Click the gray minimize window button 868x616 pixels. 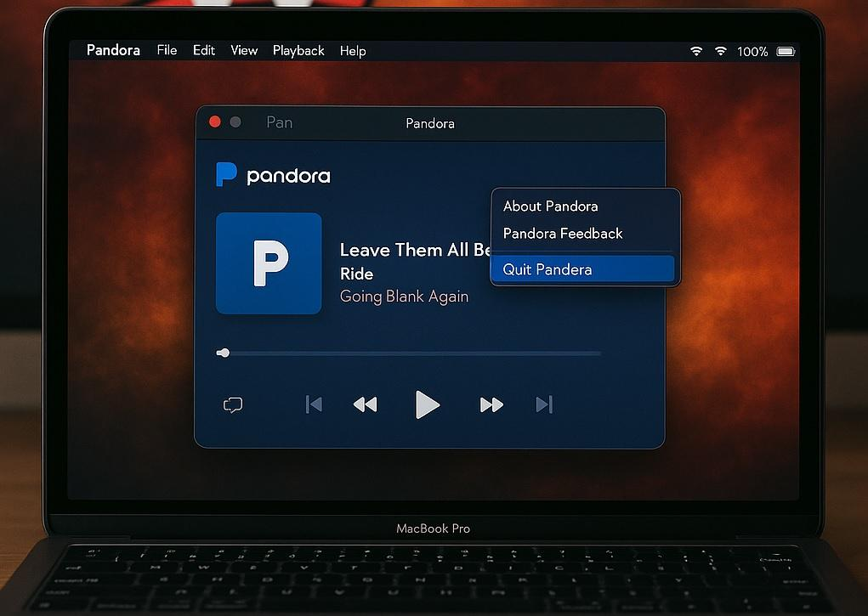(235, 122)
